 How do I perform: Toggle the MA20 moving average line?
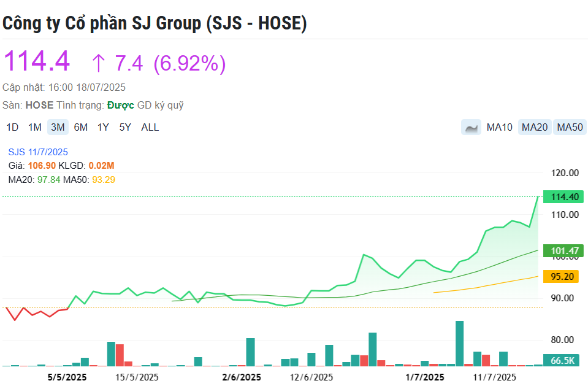[535, 127]
